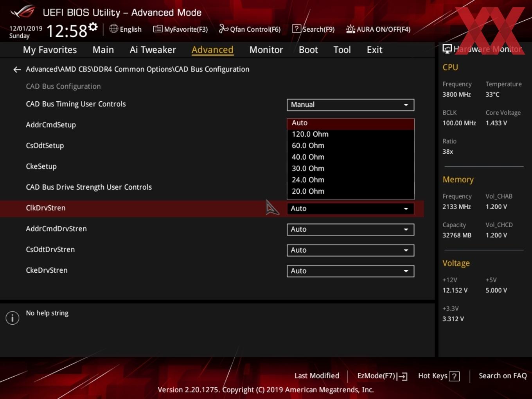Expand the AddrCmdDrvStren dropdown
This screenshot has height=399, width=532.
pos(350,229)
